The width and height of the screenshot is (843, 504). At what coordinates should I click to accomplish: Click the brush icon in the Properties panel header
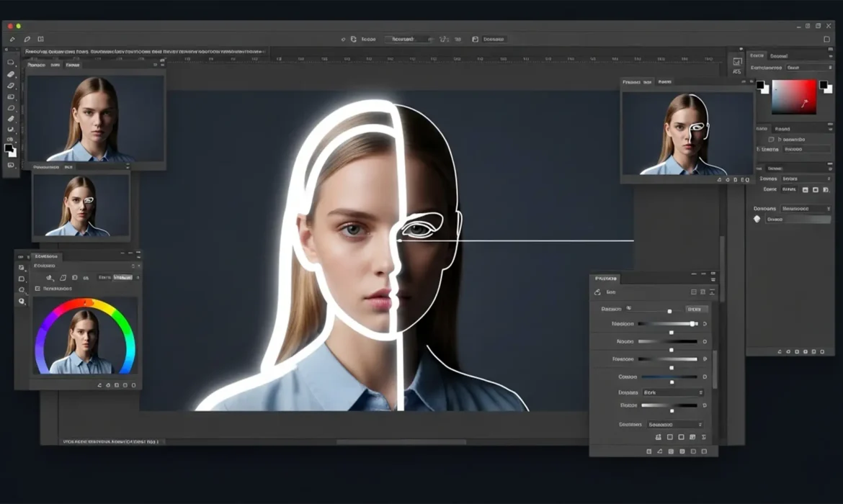click(597, 292)
